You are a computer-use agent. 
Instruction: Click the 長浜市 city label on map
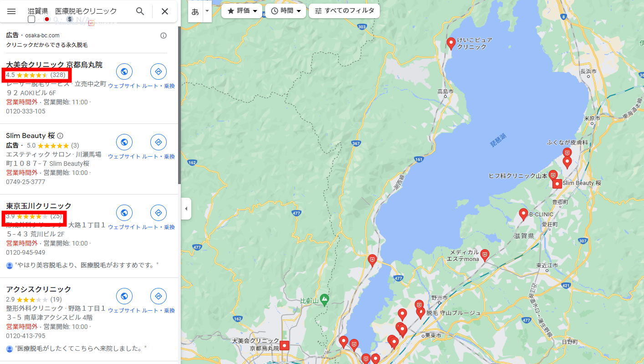[588, 72]
